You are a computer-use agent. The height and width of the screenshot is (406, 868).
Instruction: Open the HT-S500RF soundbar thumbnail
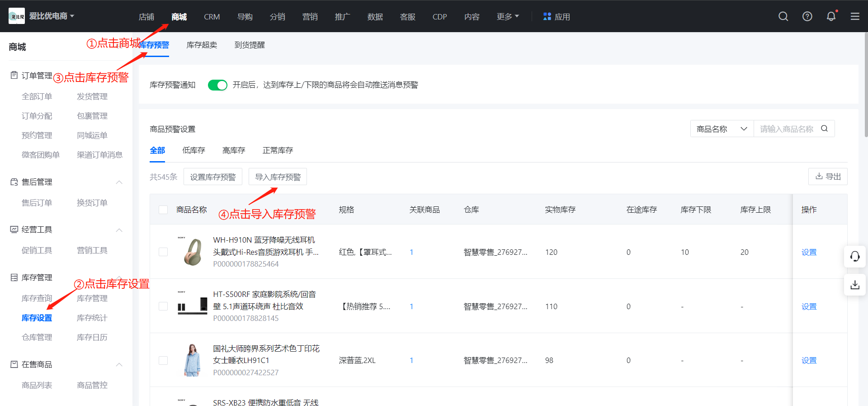click(x=193, y=306)
